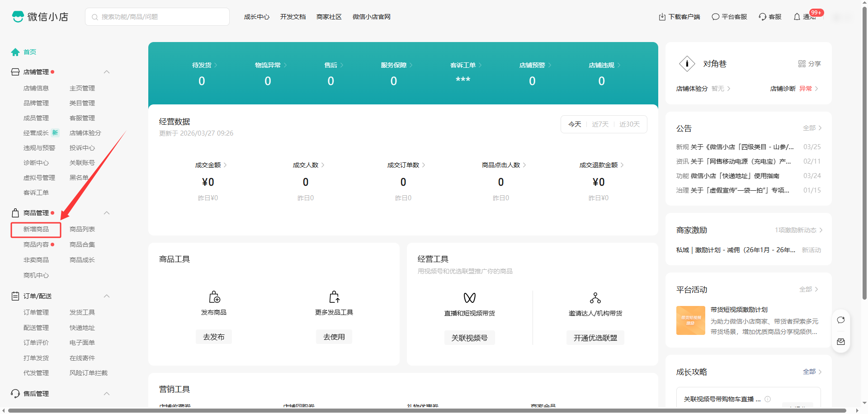Open notification bell icon
The image size is (868, 414).
[x=797, y=17]
